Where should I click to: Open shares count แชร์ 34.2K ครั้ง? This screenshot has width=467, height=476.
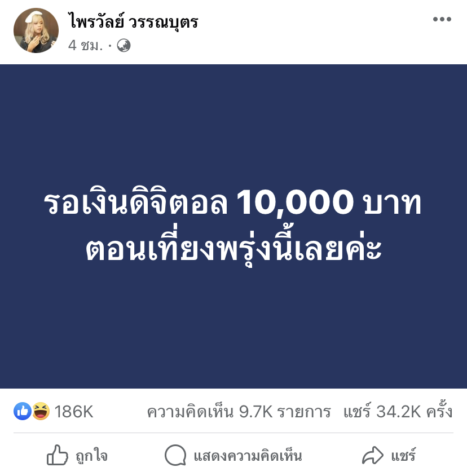[x=398, y=411]
